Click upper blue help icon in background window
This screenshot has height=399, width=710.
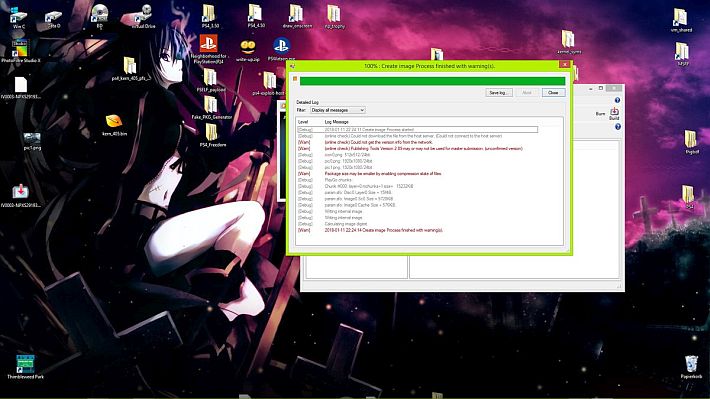click(x=617, y=100)
